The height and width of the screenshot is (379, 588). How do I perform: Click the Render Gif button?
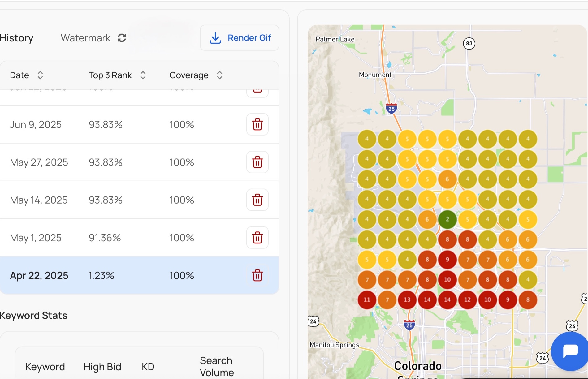pos(240,38)
